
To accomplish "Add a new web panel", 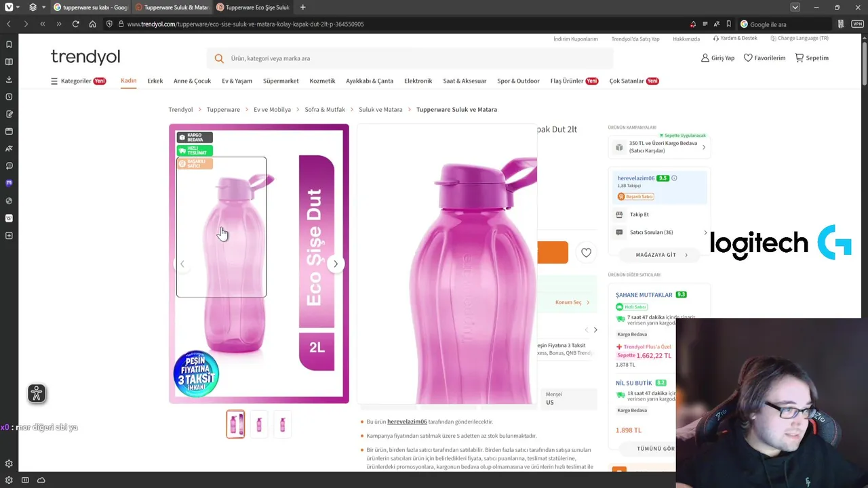I will 9,236.
